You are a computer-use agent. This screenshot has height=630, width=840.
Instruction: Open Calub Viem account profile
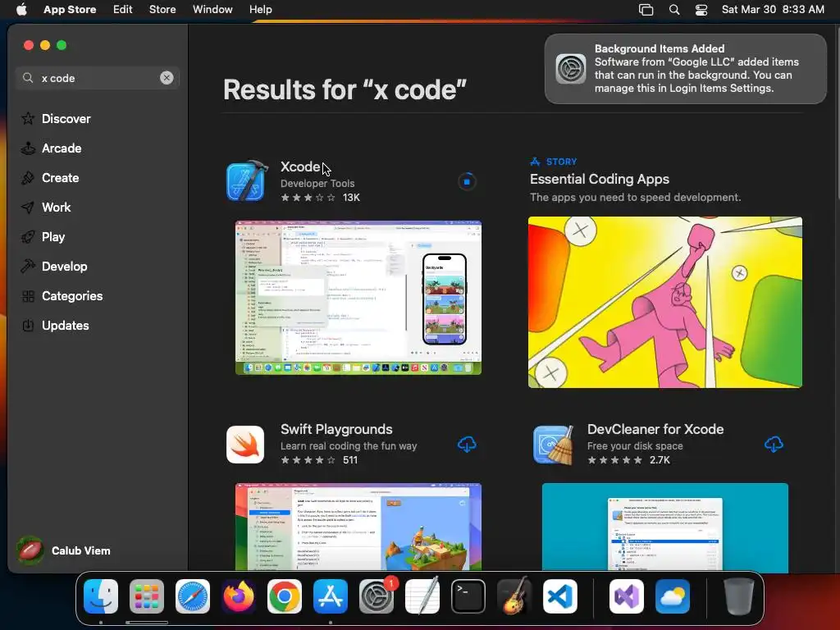[x=63, y=550]
